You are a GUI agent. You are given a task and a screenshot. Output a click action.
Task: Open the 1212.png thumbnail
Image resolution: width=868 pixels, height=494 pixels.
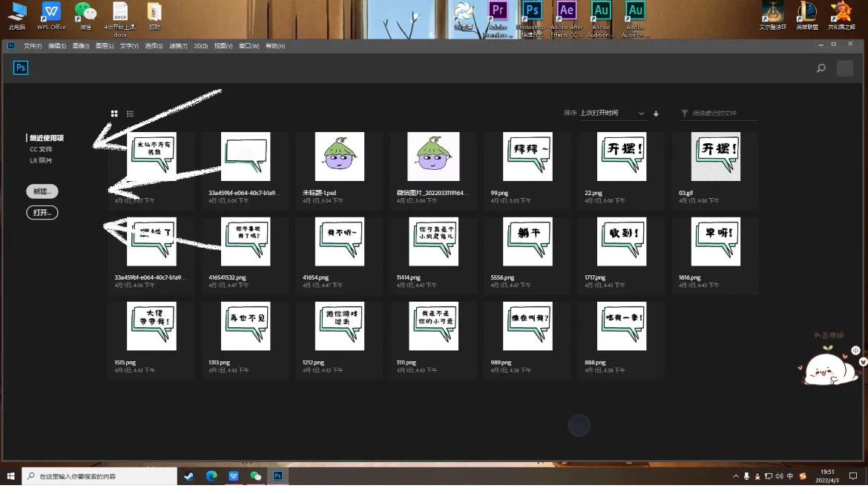[x=339, y=326]
